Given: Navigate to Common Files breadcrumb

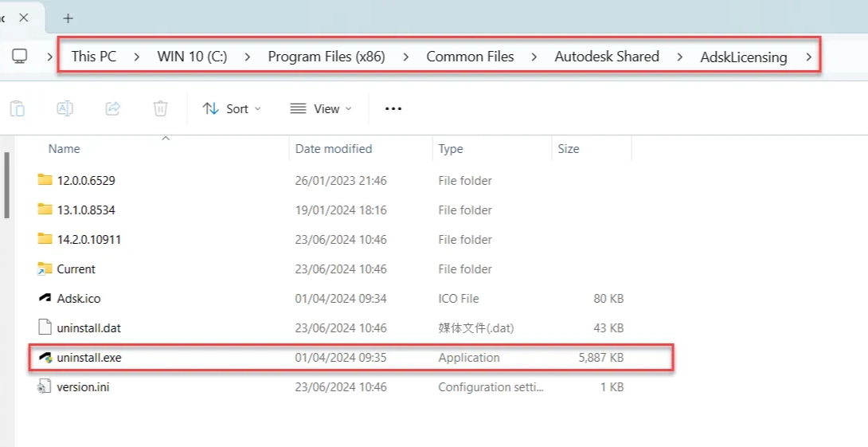Looking at the screenshot, I should pos(470,57).
